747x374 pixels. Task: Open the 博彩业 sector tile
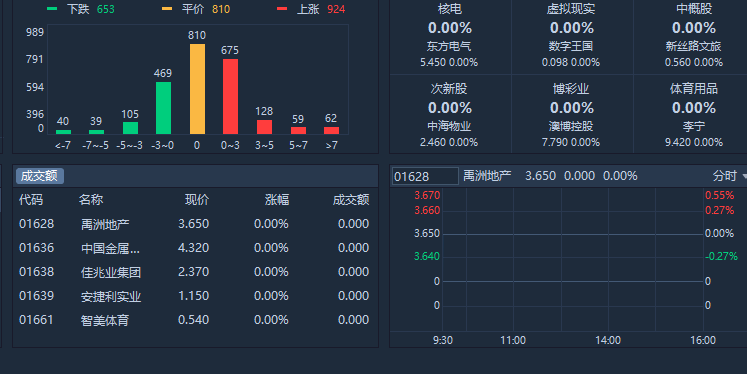pyautogui.click(x=572, y=114)
